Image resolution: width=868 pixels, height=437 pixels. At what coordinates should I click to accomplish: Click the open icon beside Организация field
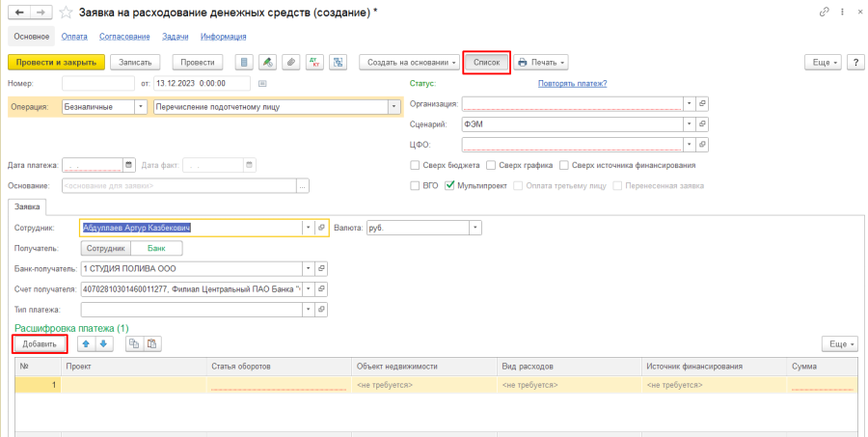coord(703,103)
